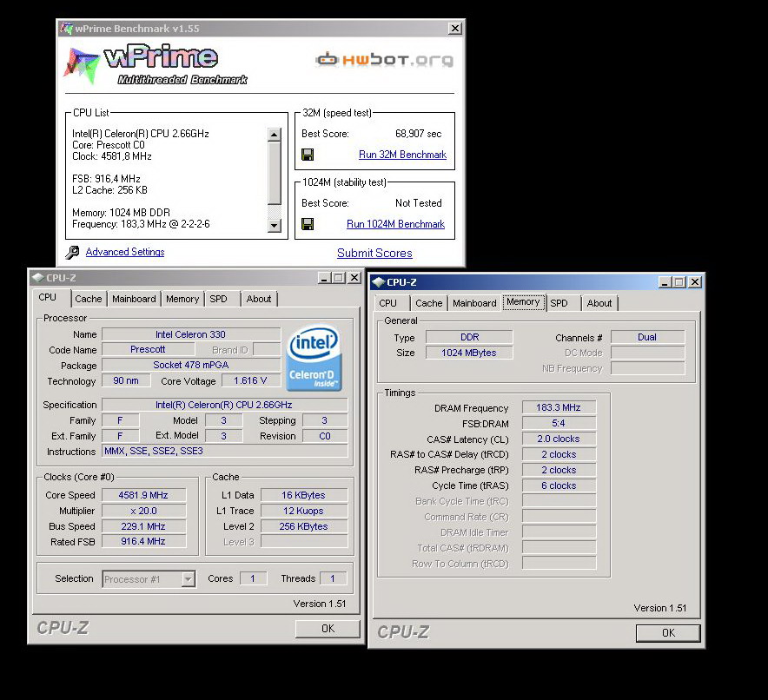Click L1 Trace value '12 Kuops'
The width and height of the screenshot is (768, 700).
(x=304, y=511)
